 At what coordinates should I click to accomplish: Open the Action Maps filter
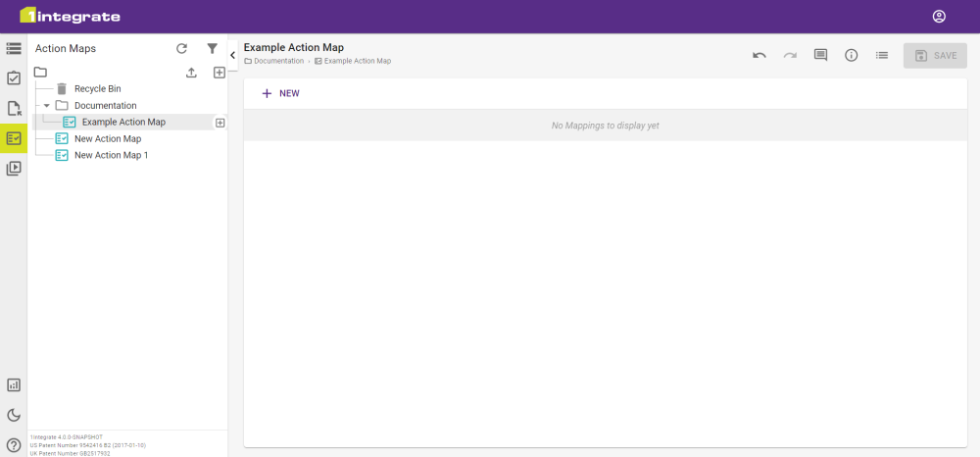pyautogui.click(x=212, y=48)
